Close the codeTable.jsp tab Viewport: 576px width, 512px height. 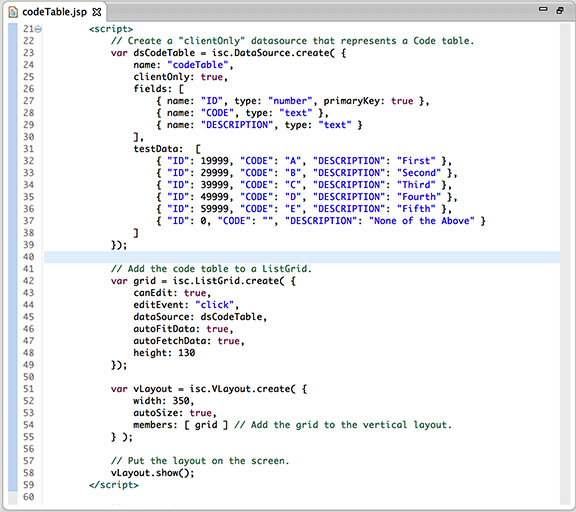97,12
